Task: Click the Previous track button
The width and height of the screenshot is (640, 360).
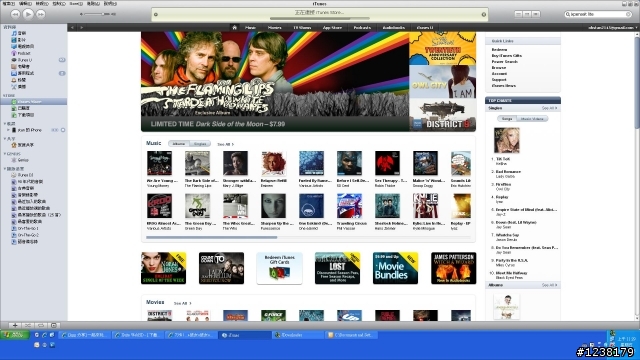Action: click(15, 14)
